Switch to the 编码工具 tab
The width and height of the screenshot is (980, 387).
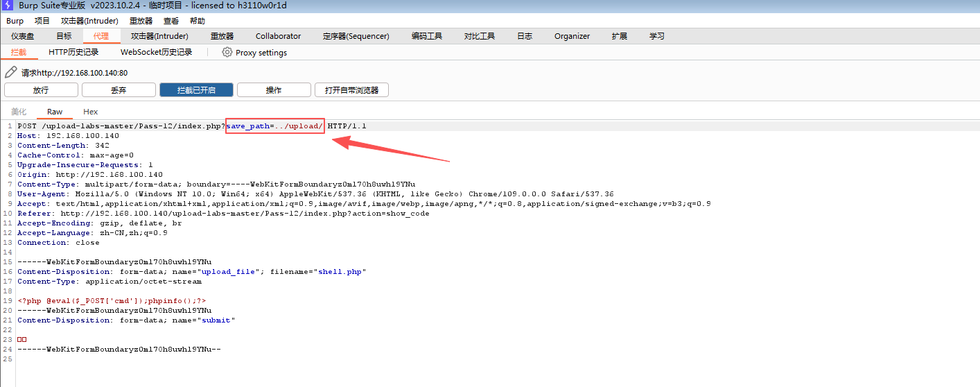click(x=426, y=36)
